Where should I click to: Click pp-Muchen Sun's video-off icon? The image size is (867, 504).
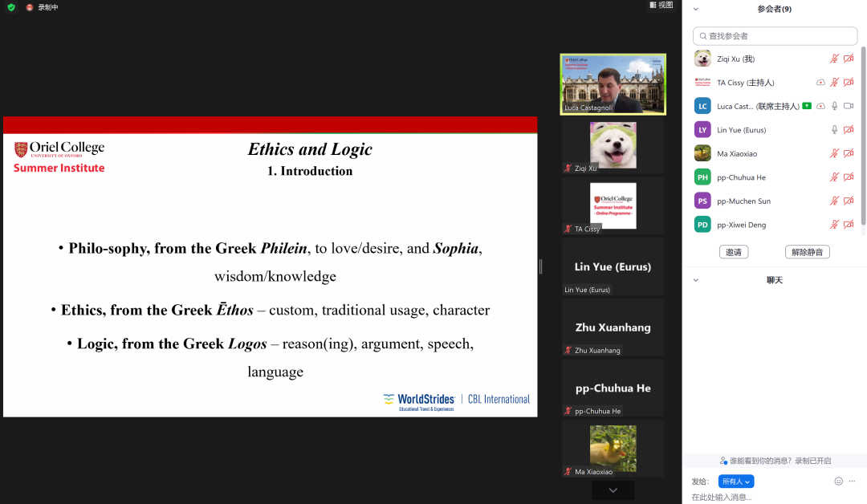pyautogui.click(x=849, y=201)
